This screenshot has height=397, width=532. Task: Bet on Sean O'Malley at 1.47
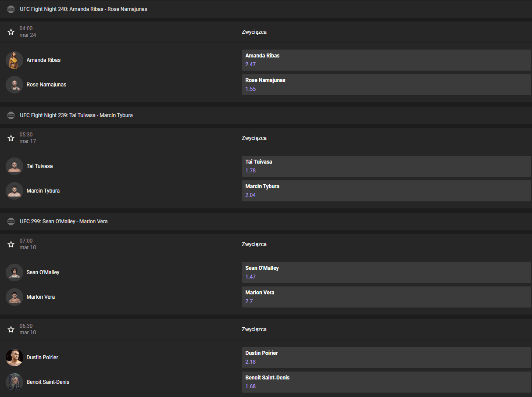386,272
